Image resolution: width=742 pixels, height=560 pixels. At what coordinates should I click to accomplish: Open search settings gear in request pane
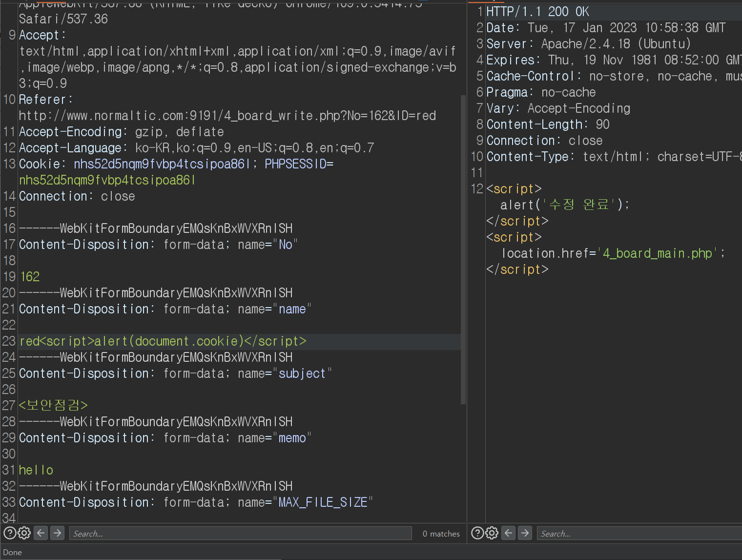tap(24, 533)
